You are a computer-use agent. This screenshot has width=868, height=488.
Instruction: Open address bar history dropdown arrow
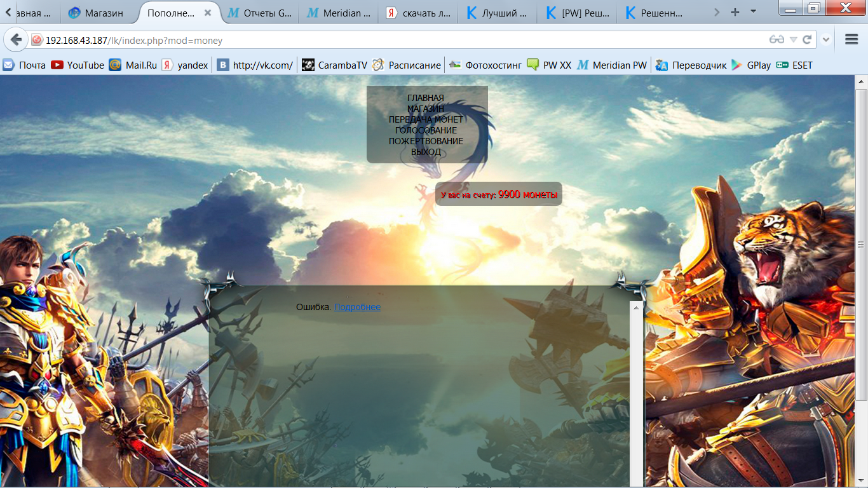tap(793, 39)
